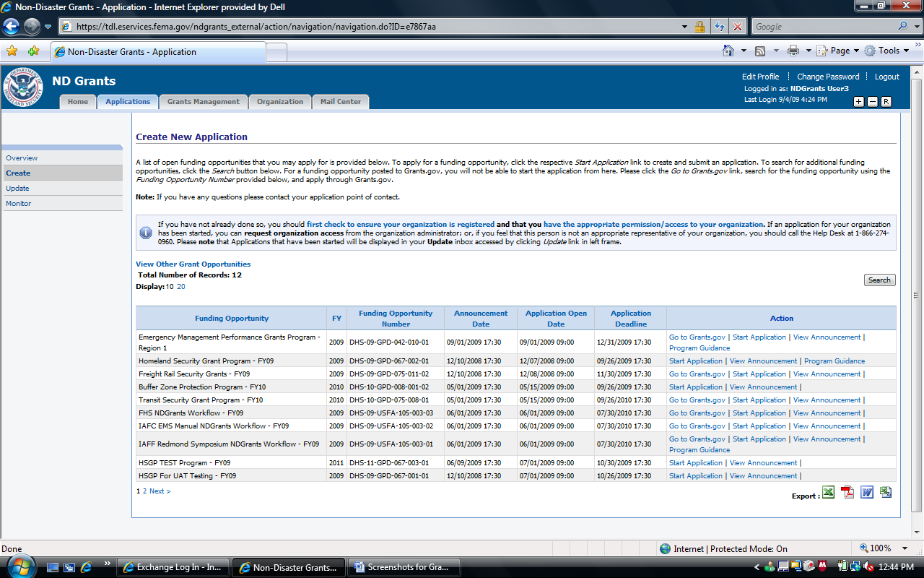Click the plus text size button

click(858, 102)
